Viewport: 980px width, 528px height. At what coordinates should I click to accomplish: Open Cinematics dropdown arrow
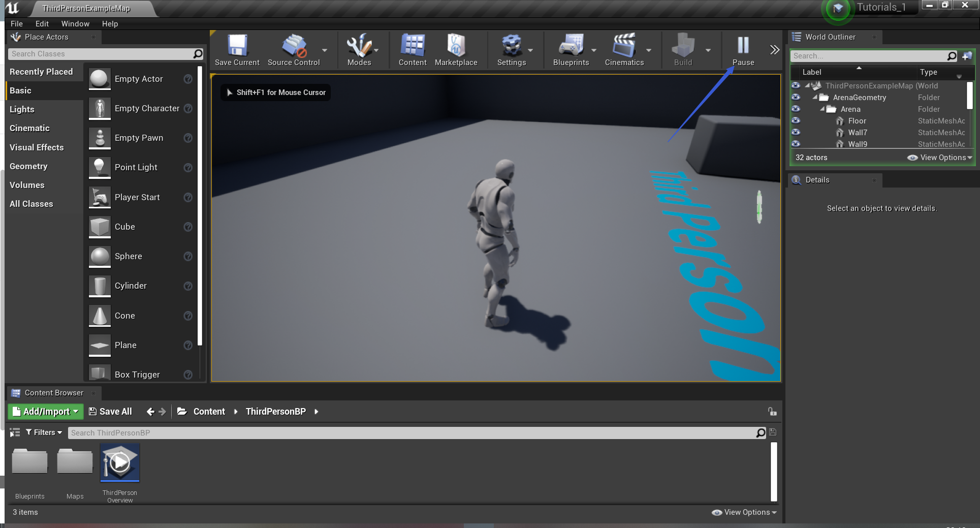649,50
